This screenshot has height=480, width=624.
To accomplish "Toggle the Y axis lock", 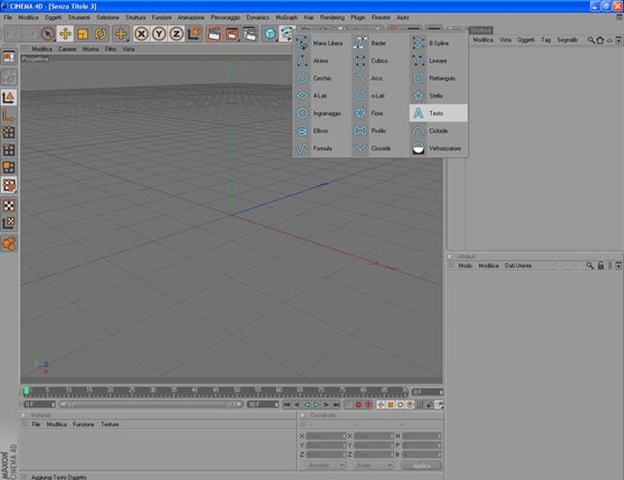I will click(x=159, y=34).
